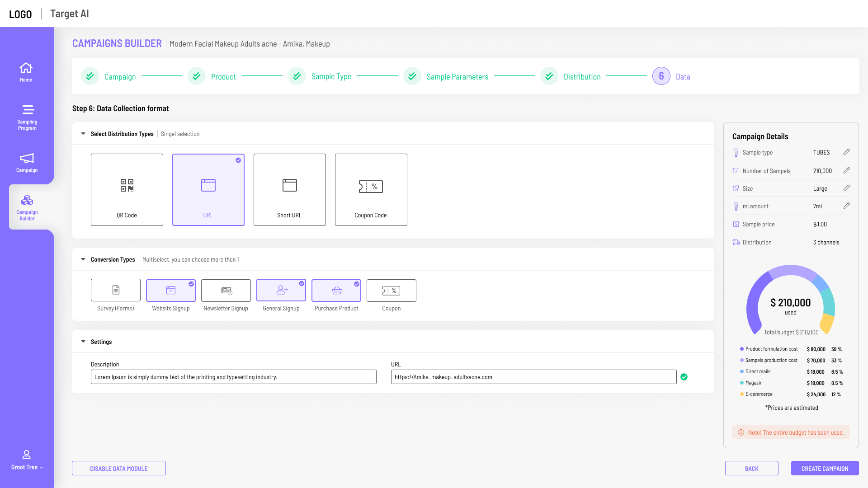
Task: Edit the Sample type pencil icon
Action: (x=846, y=152)
